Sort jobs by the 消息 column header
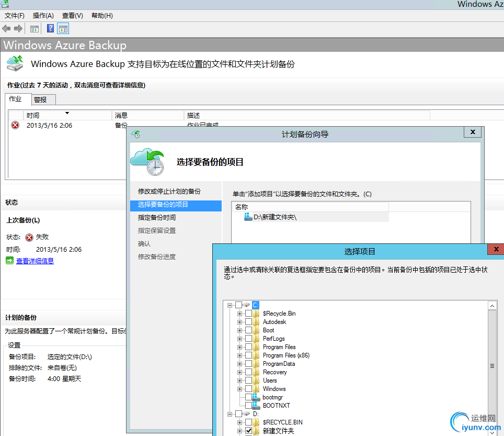This screenshot has height=436, width=504. [148, 115]
